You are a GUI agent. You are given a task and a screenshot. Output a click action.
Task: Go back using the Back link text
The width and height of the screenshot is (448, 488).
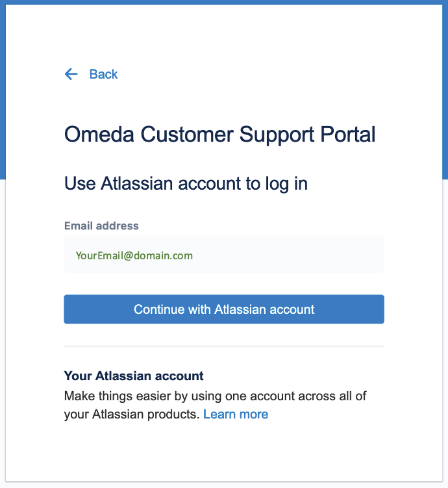pos(104,74)
